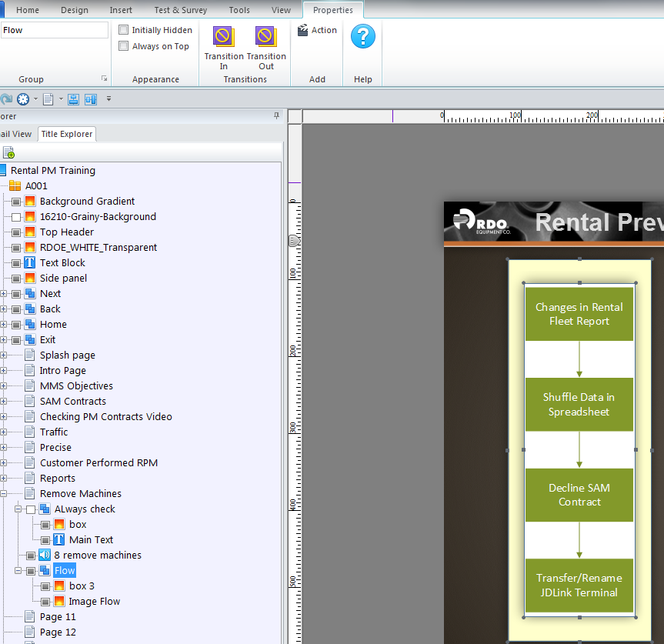
Task: Click the text block icon beside Text Block
Action: coord(30,263)
